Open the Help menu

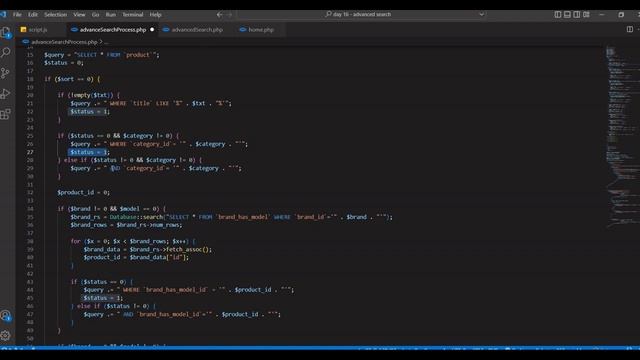[x=156, y=15]
